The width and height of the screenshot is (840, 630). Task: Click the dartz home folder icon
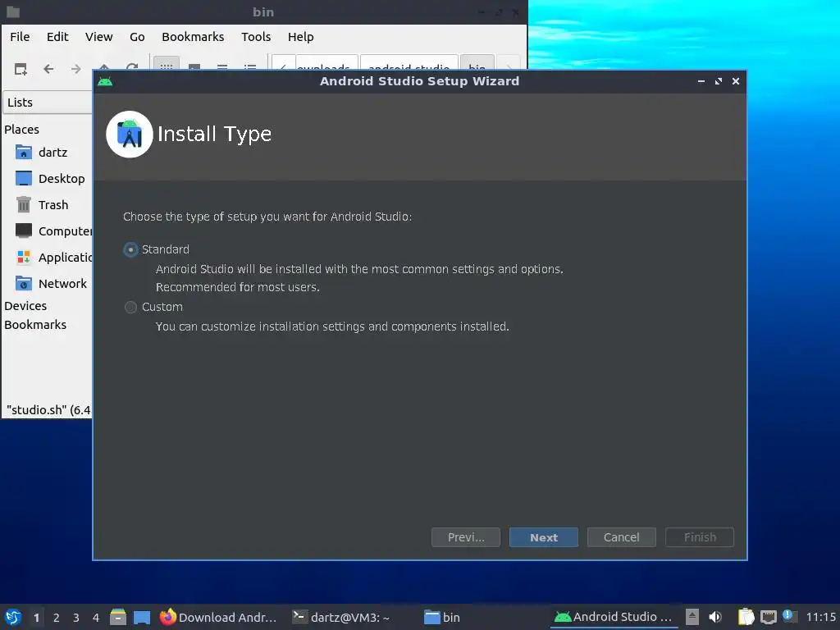pos(24,153)
